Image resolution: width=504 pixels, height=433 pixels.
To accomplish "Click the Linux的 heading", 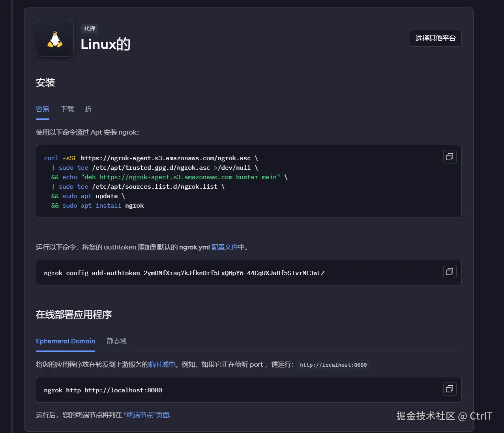I will pyautogui.click(x=106, y=44).
